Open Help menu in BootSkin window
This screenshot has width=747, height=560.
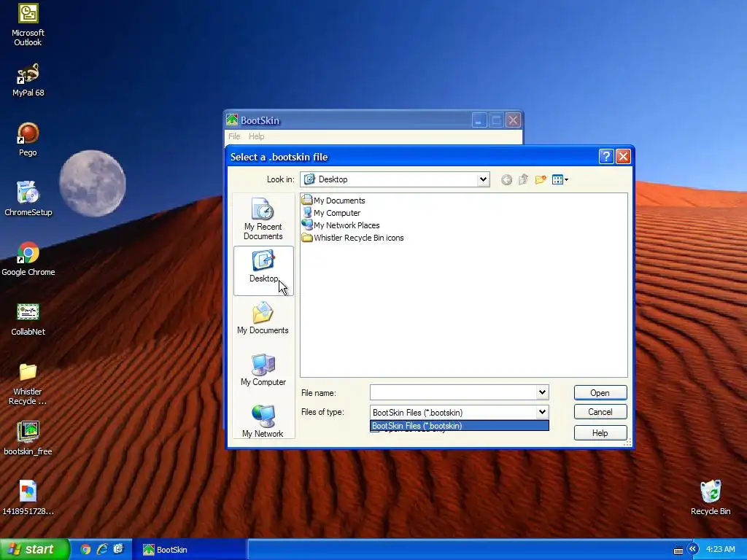tap(256, 136)
